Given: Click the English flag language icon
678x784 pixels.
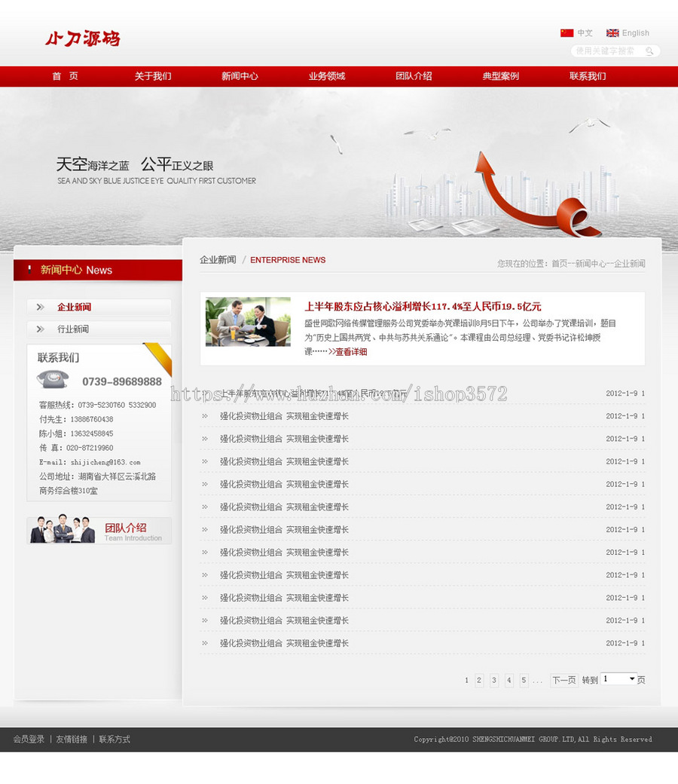Looking at the screenshot, I should (x=612, y=32).
